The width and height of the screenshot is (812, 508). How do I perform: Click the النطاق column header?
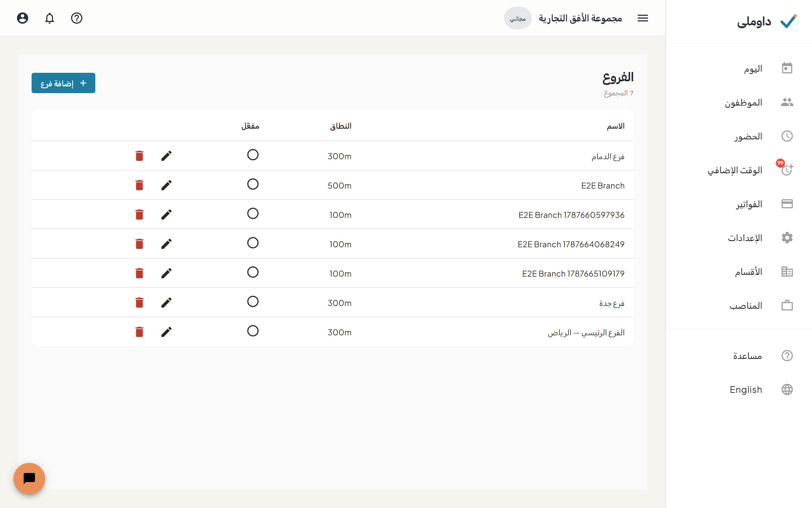pyautogui.click(x=341, y=126)
